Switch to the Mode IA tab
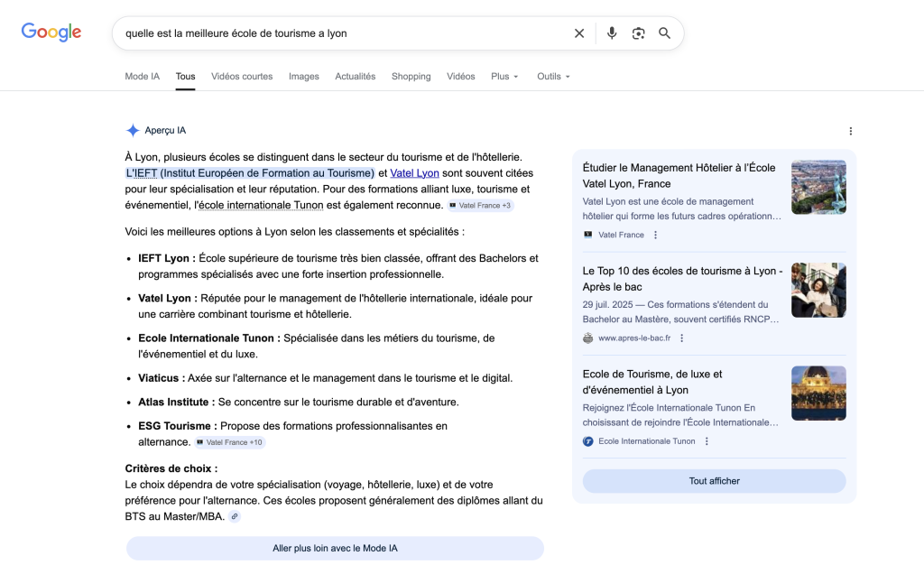The image size is (924, 565). point(142,77)
